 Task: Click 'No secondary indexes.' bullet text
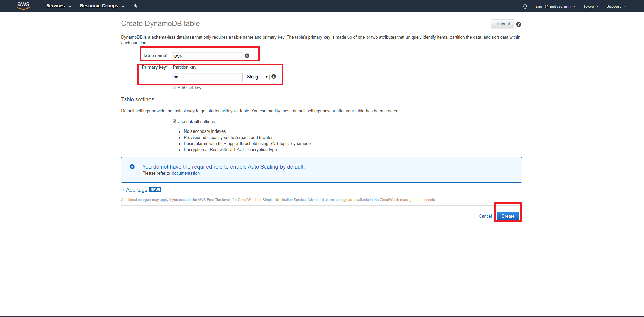coord(205,131)
